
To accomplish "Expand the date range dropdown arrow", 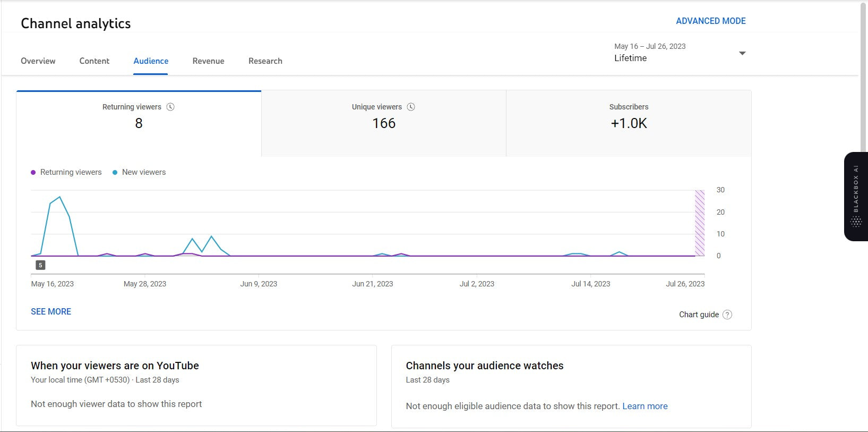I will click(x=742, y=53).
